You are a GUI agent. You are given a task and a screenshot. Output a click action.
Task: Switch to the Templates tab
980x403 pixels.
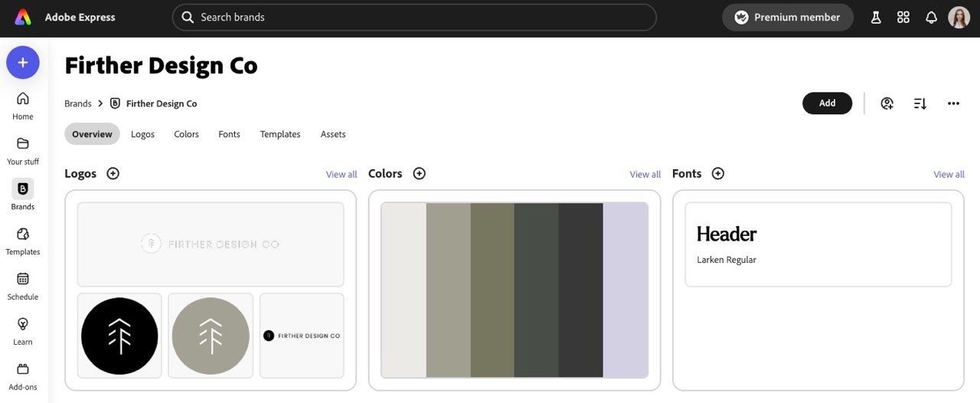coord(280,134)
